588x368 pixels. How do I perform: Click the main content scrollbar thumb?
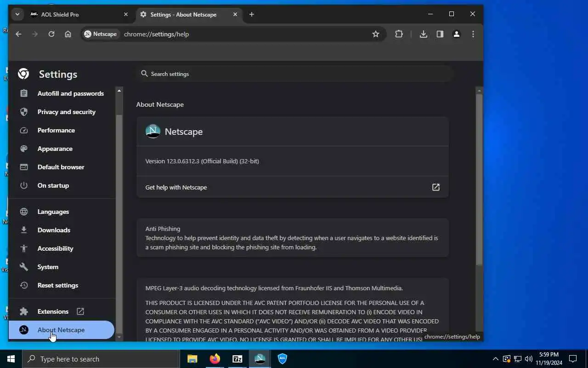tap(479, 179)
